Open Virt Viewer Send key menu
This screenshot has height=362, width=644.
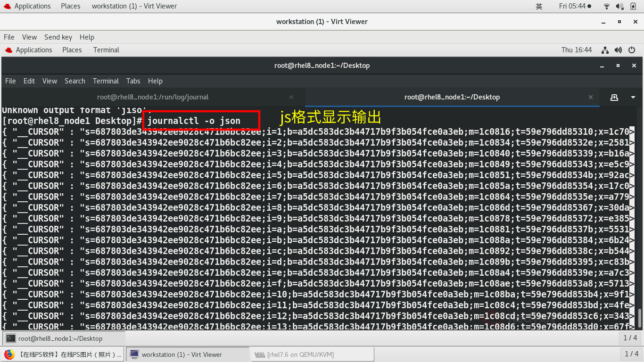point(58,37)
